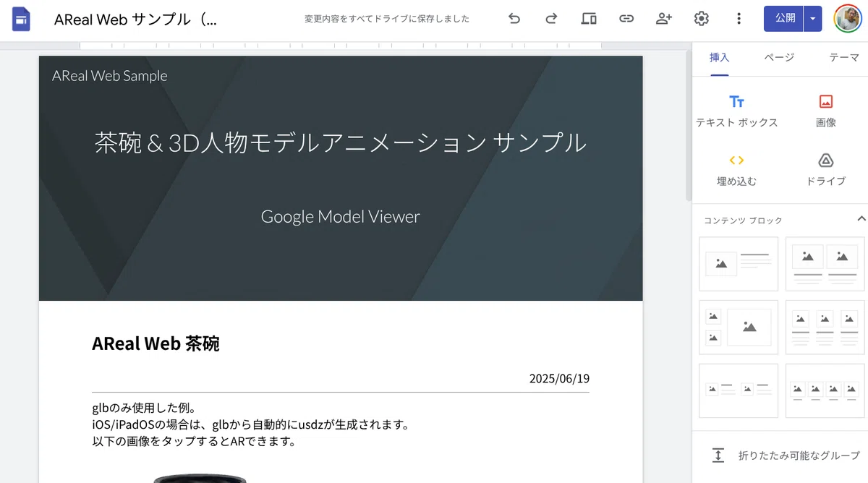
Task: Click the AReal Web 茶碗 section heading
Action: pyautogui.click(x=156, y=343)
